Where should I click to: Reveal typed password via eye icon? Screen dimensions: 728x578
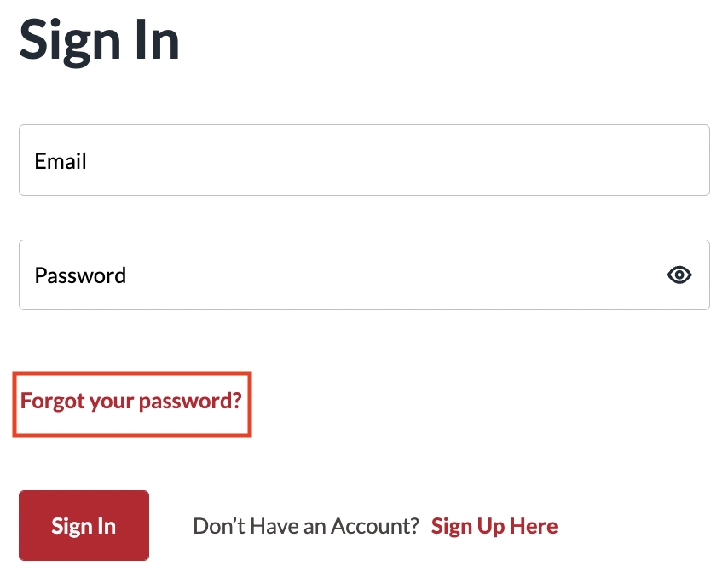pos(679,275)
